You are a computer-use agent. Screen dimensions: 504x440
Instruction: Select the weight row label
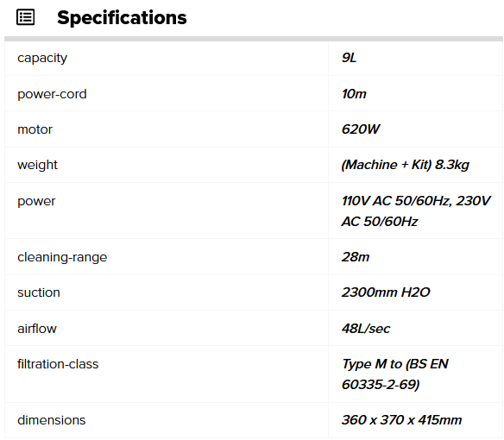[37, 165]
